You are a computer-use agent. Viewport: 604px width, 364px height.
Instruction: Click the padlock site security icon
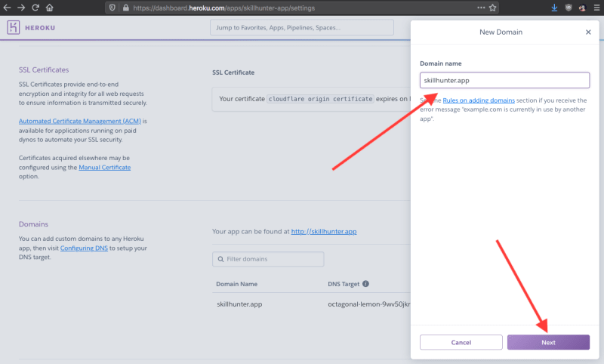pos(125,8)
